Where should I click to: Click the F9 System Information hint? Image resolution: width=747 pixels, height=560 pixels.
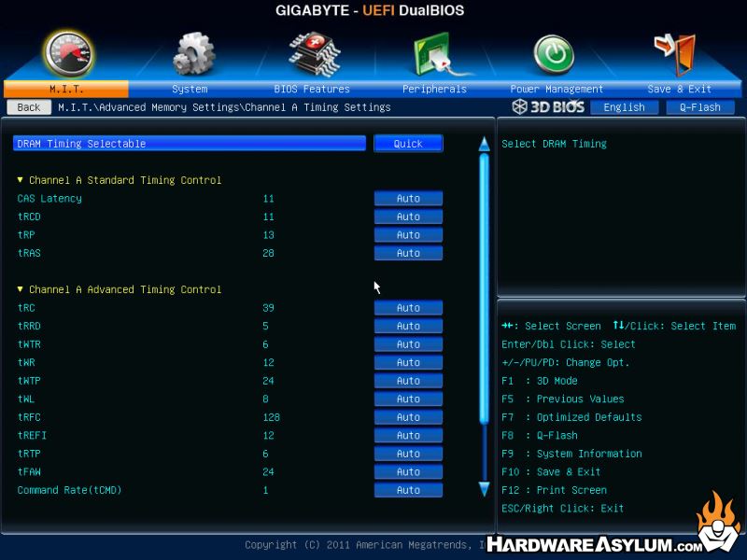pyautogui.click(x=571, y=454)
